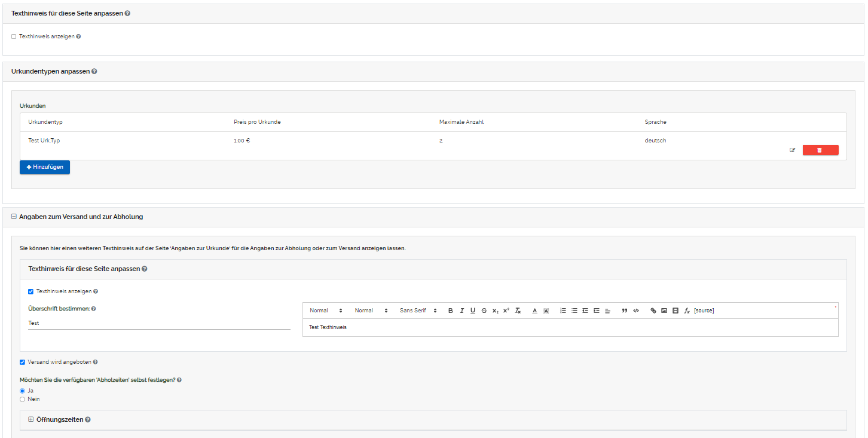Select the Nein radio button for Abholzeiten
Screen dimensions: 868x438
click(x=23, y=399)
